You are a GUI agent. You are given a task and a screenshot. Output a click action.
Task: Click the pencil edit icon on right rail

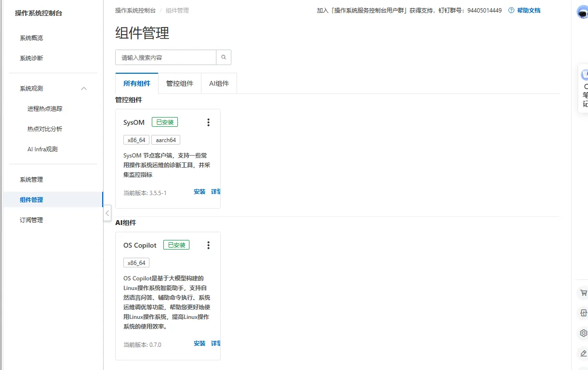(x=583, y=353)
